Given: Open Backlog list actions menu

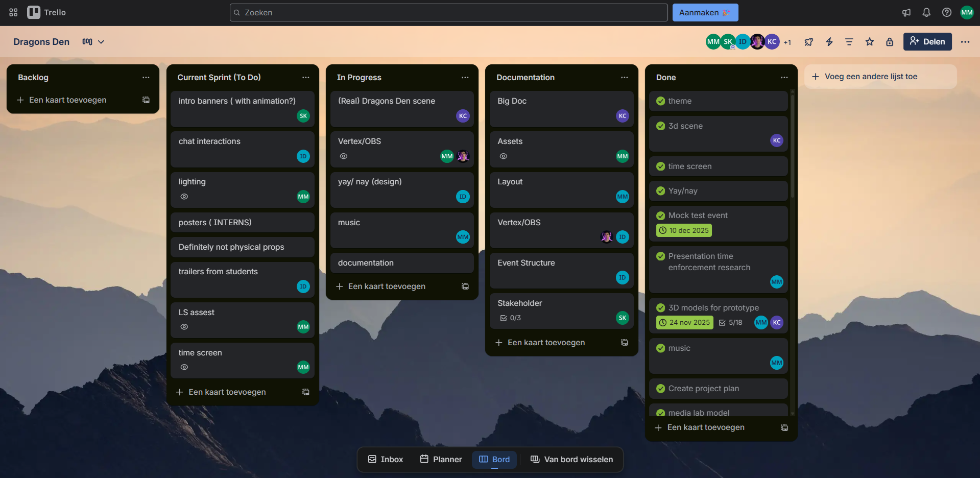Looking at the screenshot, I should tap(146, 78).
